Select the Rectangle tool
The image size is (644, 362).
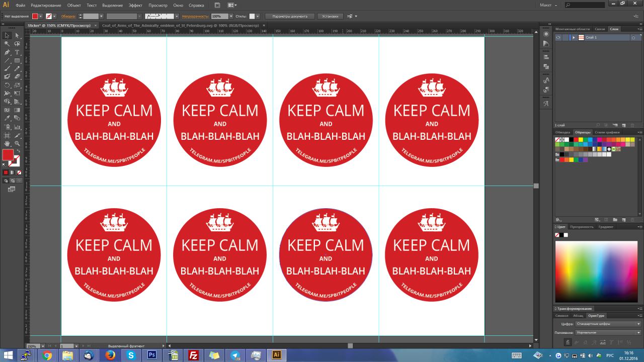coord(17,60)
